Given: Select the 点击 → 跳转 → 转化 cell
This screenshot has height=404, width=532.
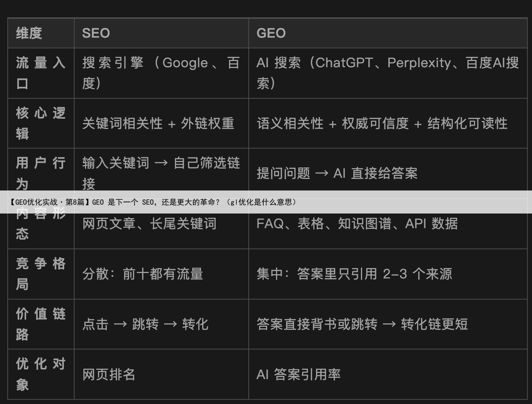Looking at the screenshot, I should click(145, 324).
